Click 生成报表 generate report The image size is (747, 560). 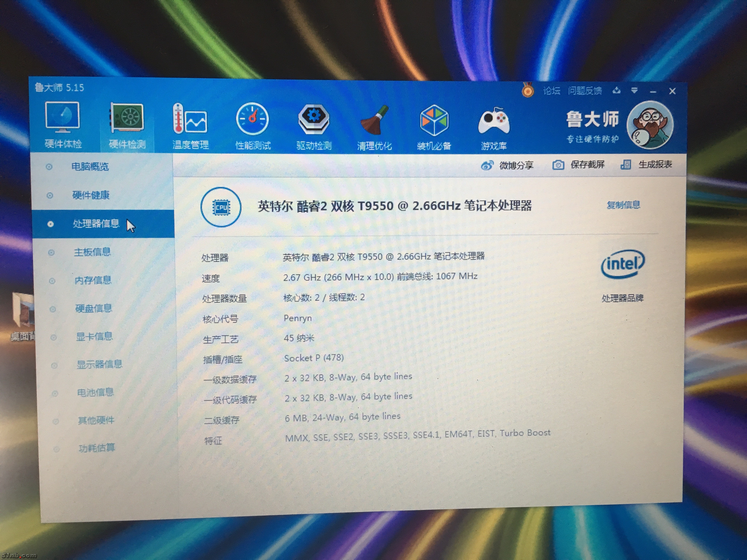click(646, 164)
